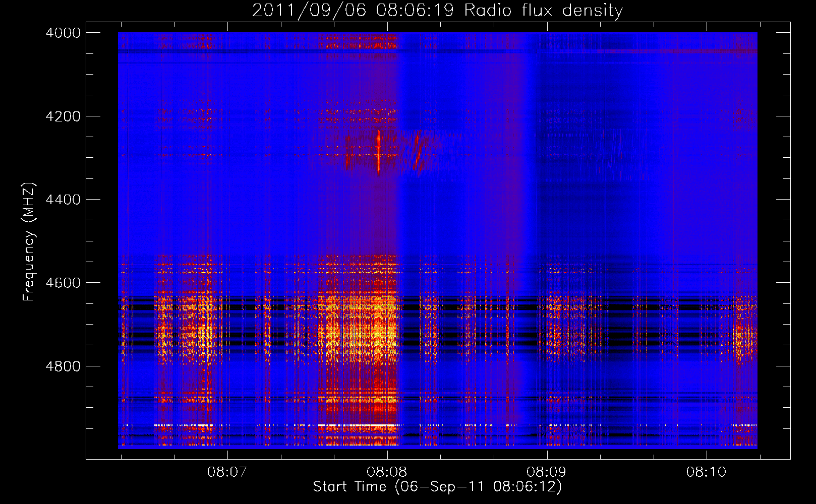Image resolution: width=816 pixels, height=504 pixels.
Task: Click the bright vertical burst near 4300 MHz
Action: pos(378,152)
